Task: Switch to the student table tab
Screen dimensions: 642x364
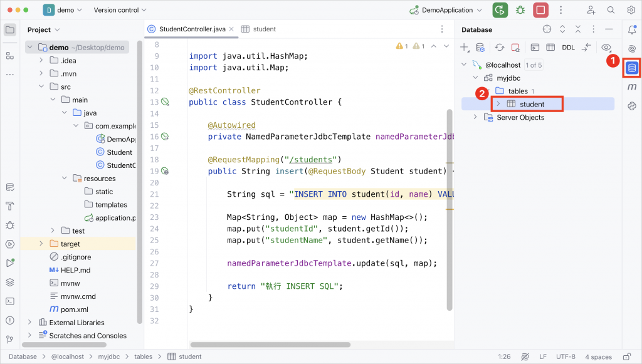Action: [x=258, y=29]
